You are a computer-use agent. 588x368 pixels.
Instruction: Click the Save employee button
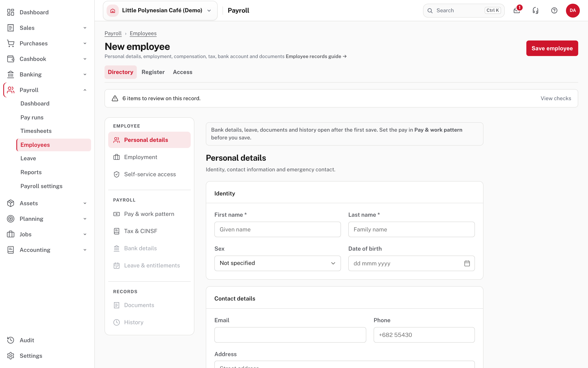(552, 48)
